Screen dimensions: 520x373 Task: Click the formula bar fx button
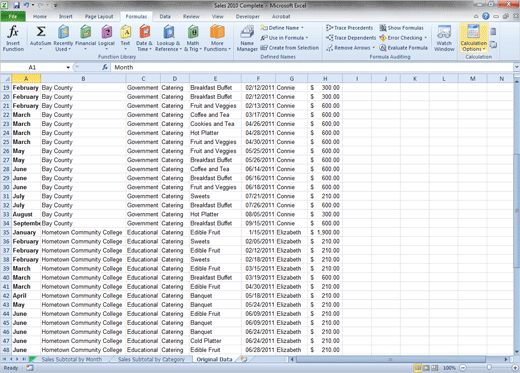point(105,67)
